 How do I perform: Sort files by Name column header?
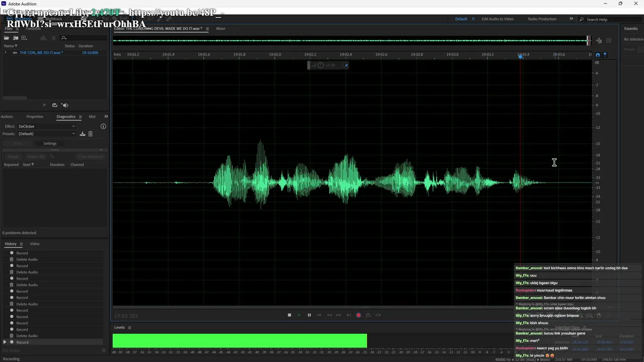[x=11, y=46]
